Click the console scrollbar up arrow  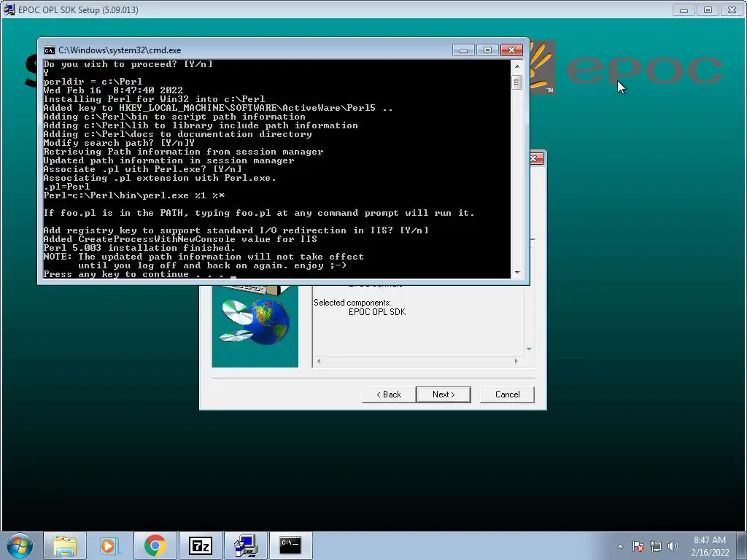click(x=517, y=66)
